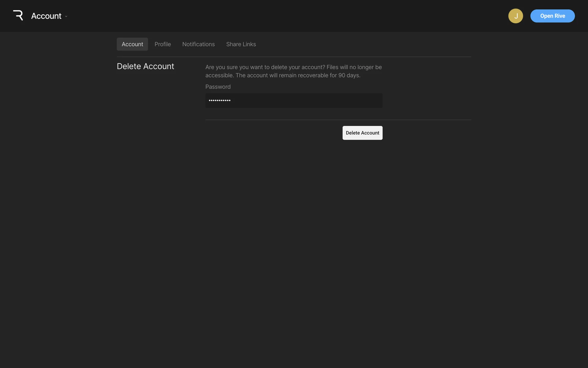This screenshot has height=368, width=588.
Task: Click the 'Are you sure' warning line
Action: [x=293, y=67]
